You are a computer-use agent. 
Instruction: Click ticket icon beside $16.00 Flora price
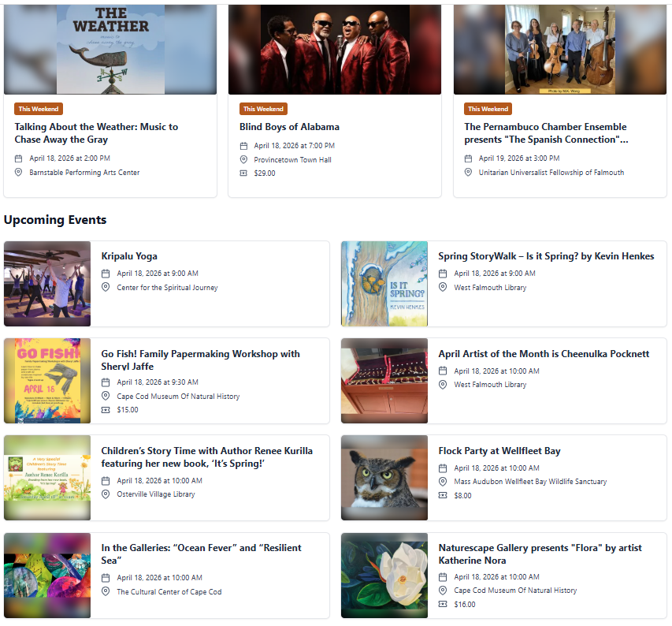[443, 604]
